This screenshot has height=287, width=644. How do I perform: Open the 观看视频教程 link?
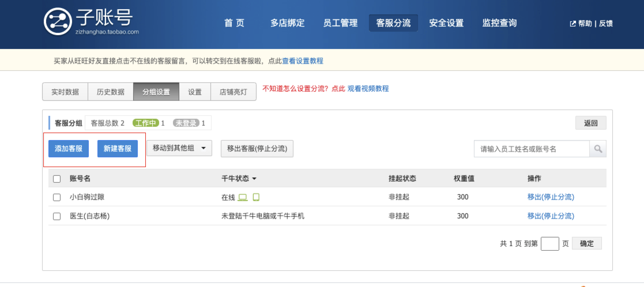368,88
